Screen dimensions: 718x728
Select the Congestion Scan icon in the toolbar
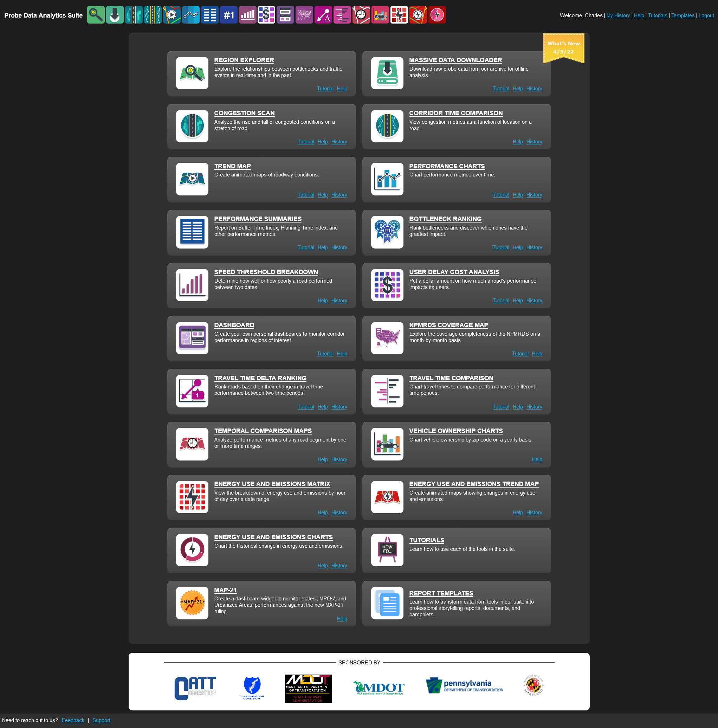(x=134, y=15)
